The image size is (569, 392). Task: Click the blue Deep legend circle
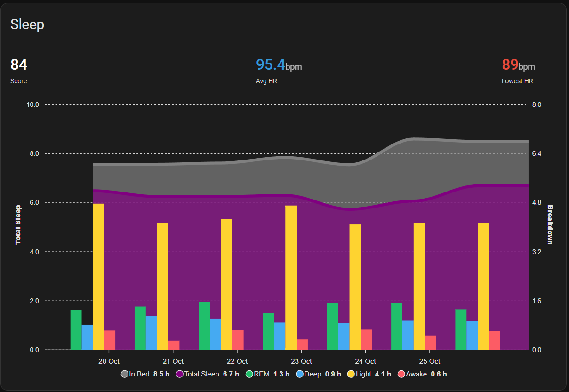(300, 375)
